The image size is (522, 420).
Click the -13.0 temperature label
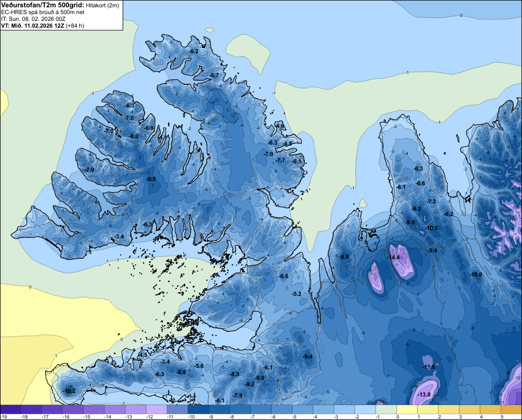[424, 395]
